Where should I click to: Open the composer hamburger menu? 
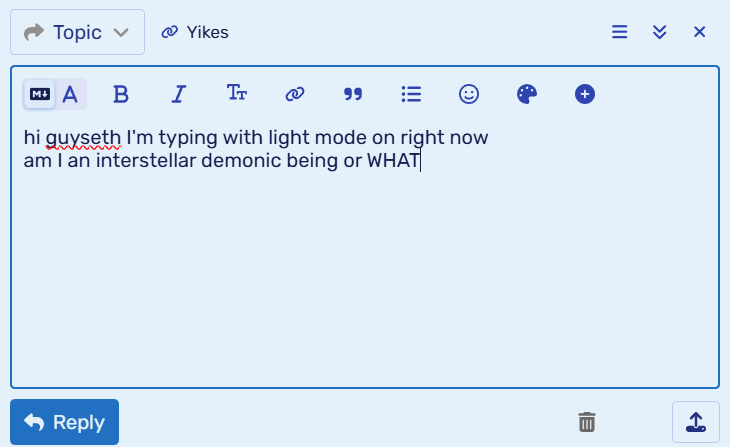pos(619,32)
